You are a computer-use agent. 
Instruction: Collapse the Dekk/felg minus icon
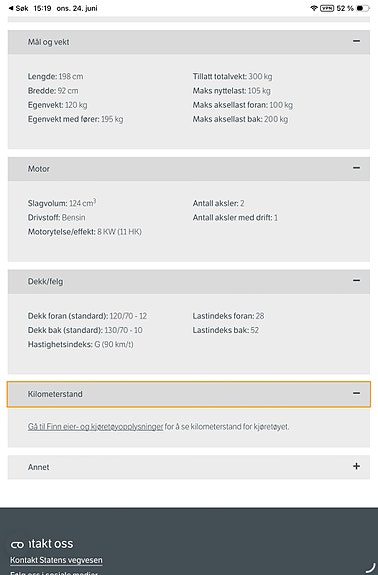(x=356, y=281)
